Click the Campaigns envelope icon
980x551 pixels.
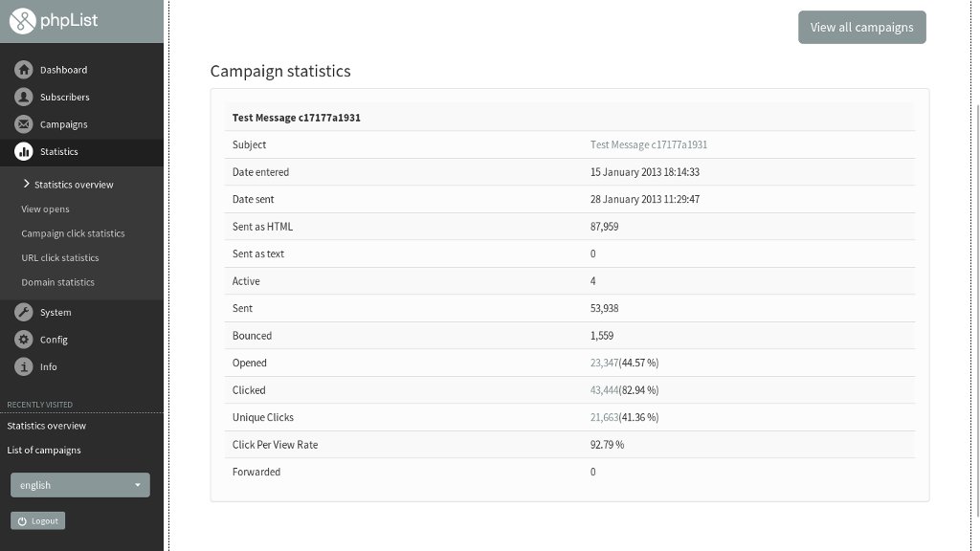click(24, 124)
